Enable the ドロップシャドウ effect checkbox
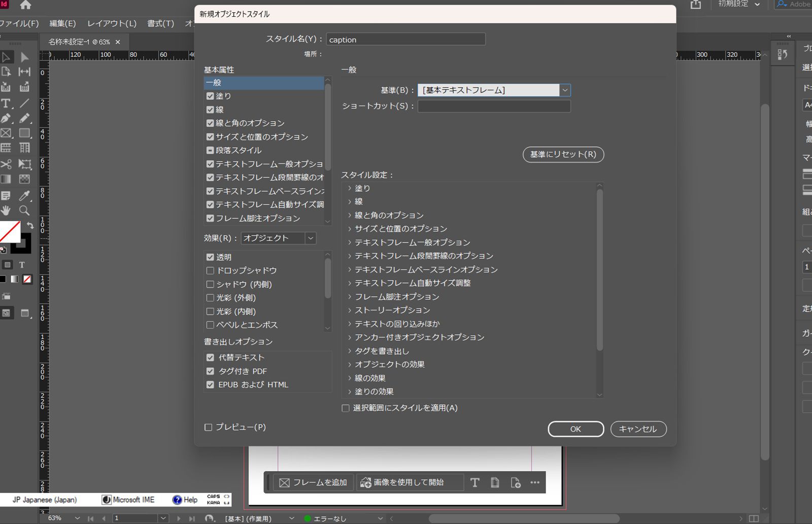 click(210, 271)
